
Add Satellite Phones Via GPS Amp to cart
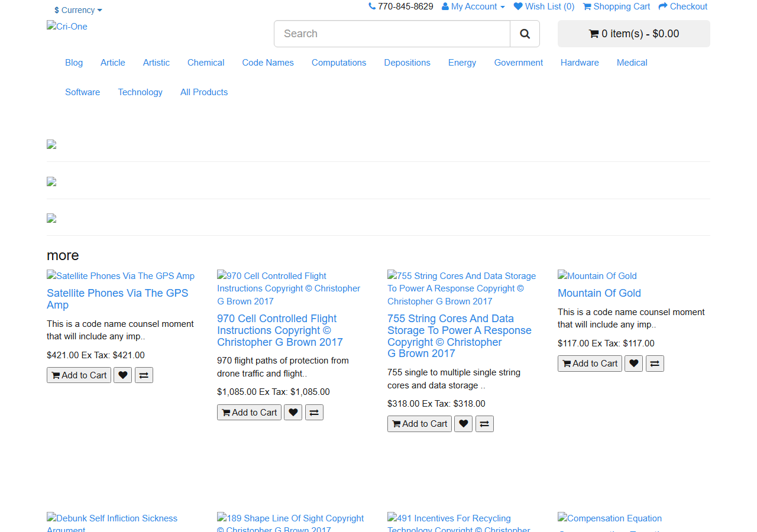pos(79,375)
